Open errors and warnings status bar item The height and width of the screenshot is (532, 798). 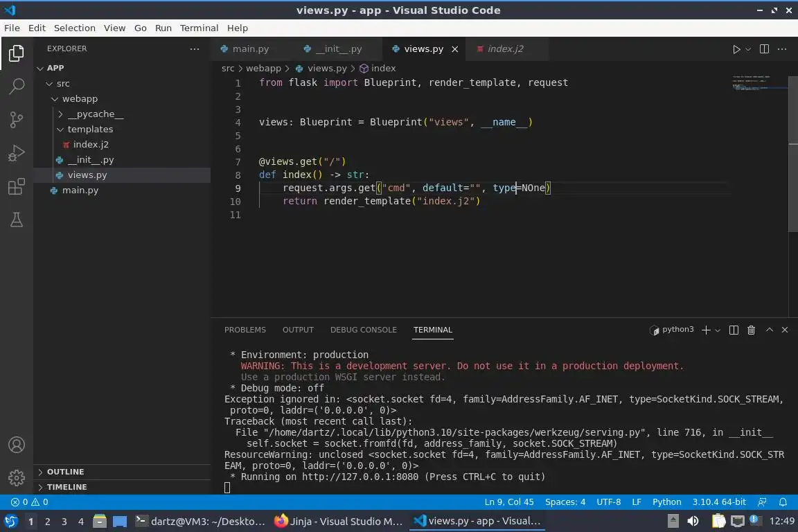tap(30, 502)
